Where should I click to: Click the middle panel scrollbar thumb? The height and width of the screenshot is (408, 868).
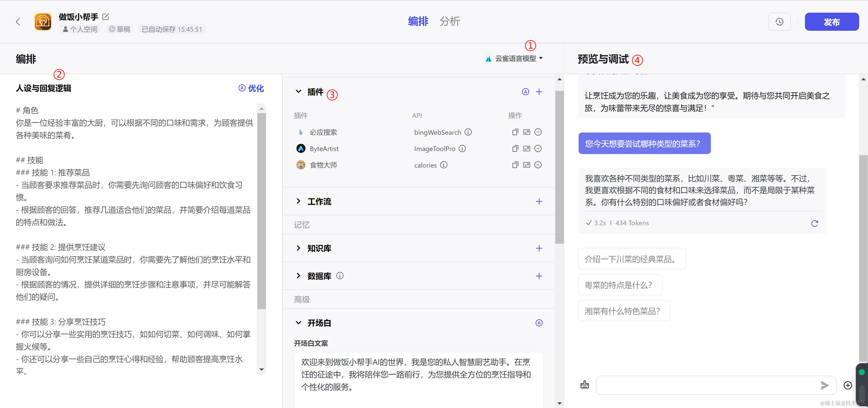tap(559, 167)
